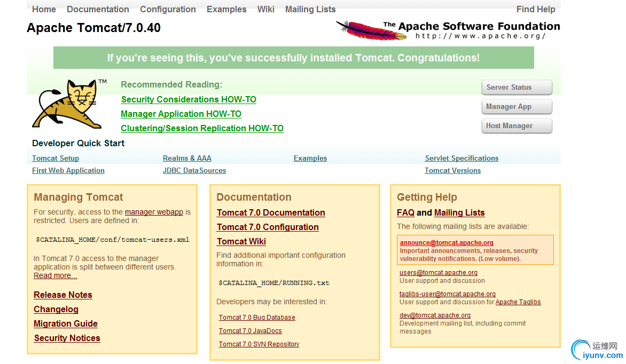This screenshot has width=626, height=364.
Task: Click the Read more... link
Action: tap(56, 275)
